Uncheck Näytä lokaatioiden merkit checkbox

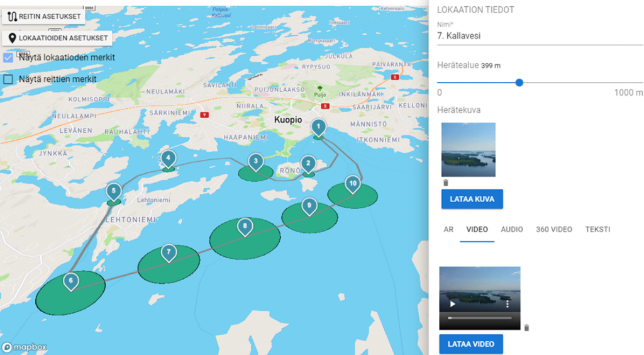point(8,57)
